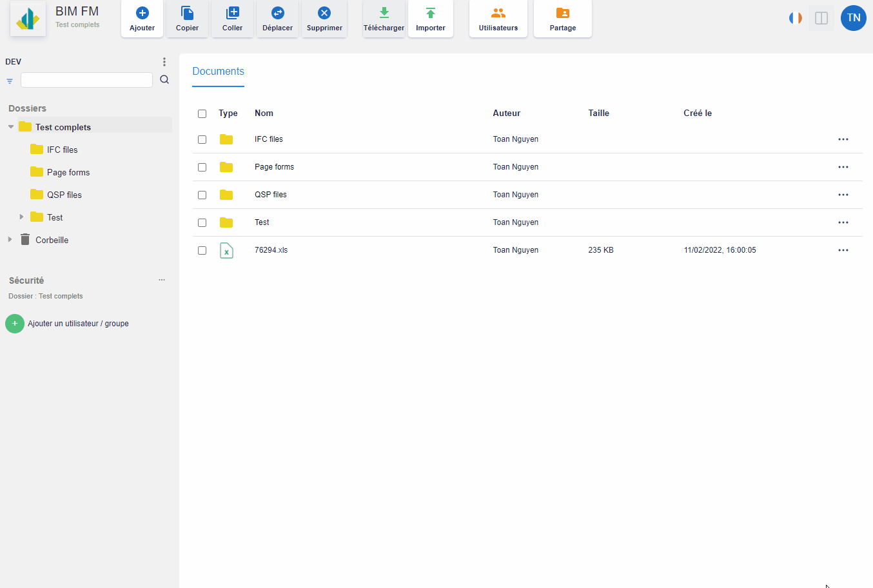Open the Documents tab
Screen dimensions: 873x588
point(218,72)
